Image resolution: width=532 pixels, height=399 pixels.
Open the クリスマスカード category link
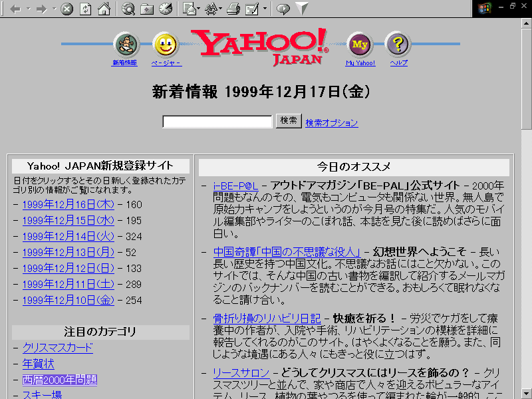click(x=58, y=348)
